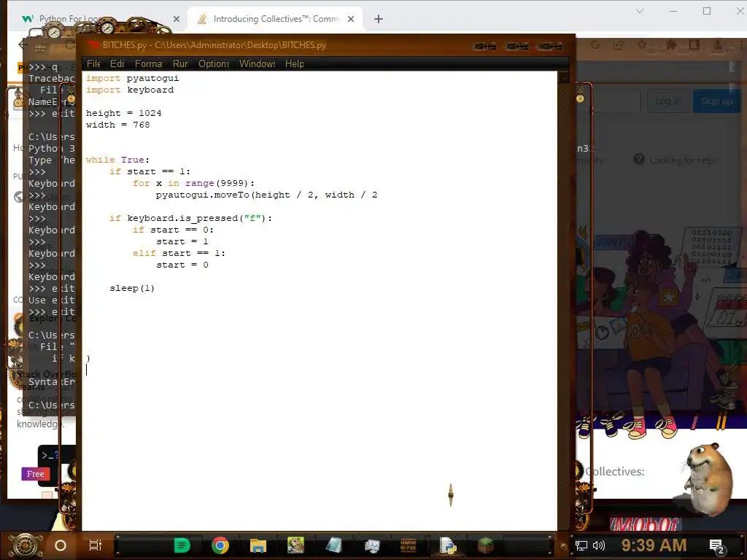Click the share page icon in Chrome
Screen dimensions: 747x560
(x=619, y=45)
